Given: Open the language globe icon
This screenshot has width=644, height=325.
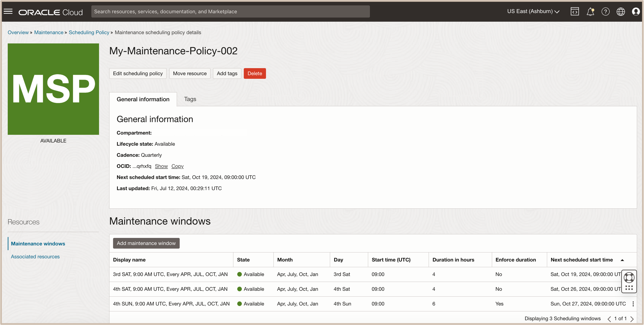Looking at the screenshot, I should pos(620,11).
